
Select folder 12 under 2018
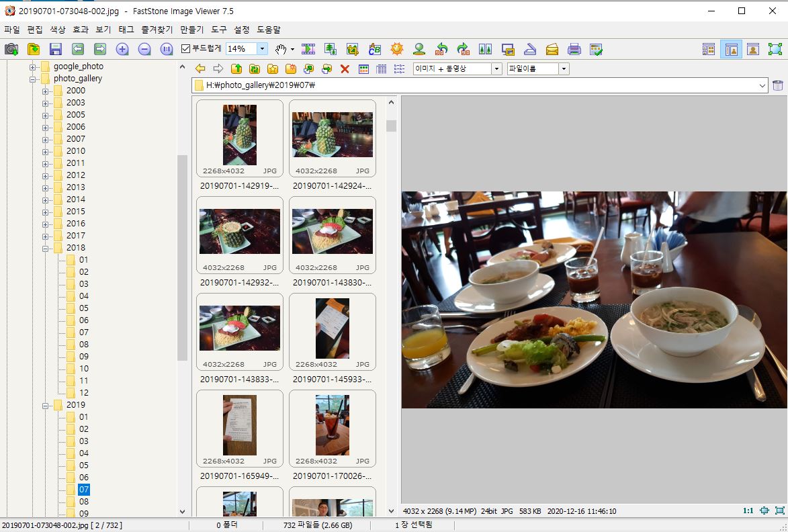[84, 393]
